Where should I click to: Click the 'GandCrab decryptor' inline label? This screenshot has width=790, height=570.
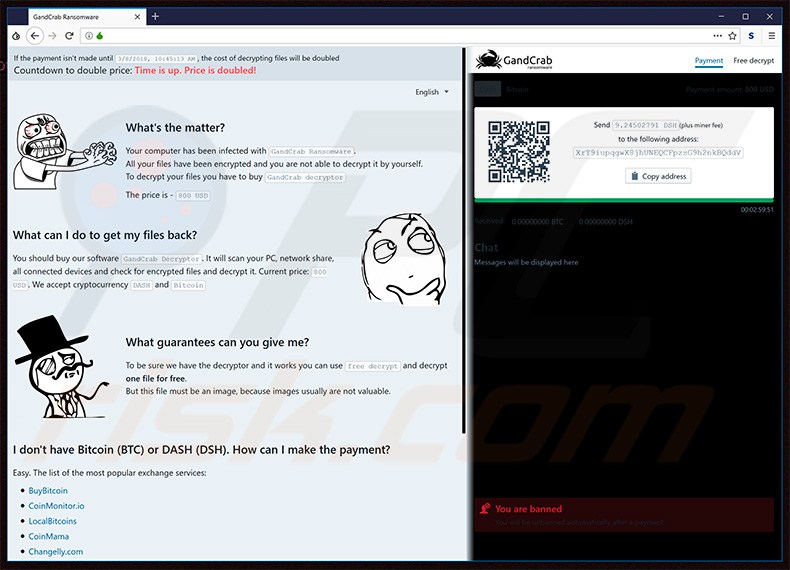coord(305,177)
